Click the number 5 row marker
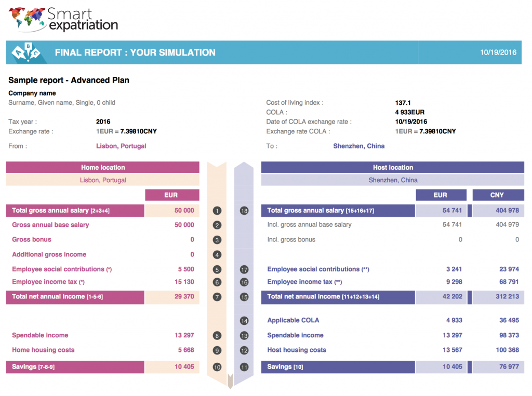 click(217, 269)
